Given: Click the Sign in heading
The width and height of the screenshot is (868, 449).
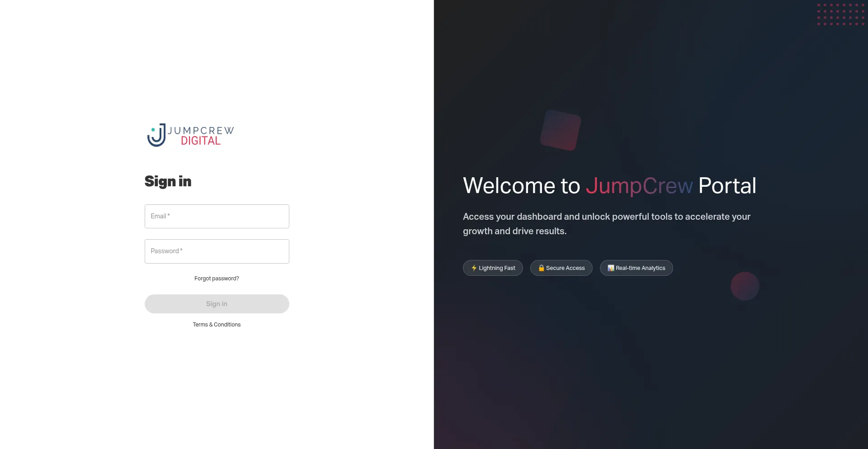Looking at the screenshot, I should click(x=168, y=181).
